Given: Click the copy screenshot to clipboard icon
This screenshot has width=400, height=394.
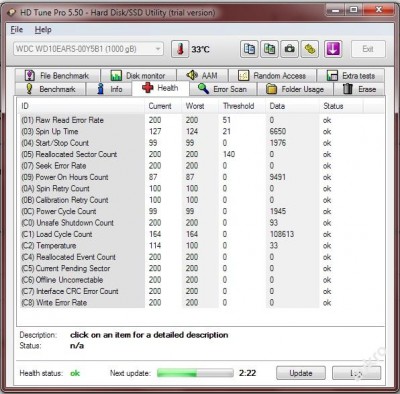Looking at the screenshot, I should (269, 49).
